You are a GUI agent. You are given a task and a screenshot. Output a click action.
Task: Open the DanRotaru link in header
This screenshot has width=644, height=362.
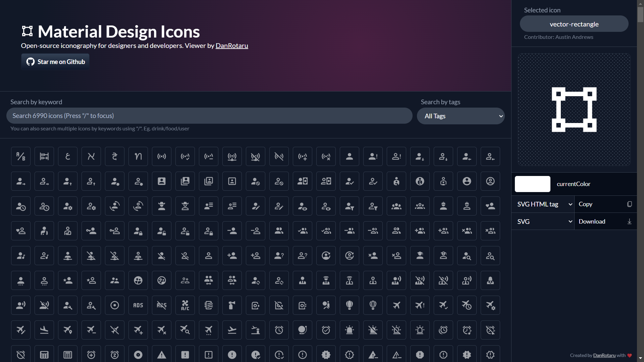(232, 46)
